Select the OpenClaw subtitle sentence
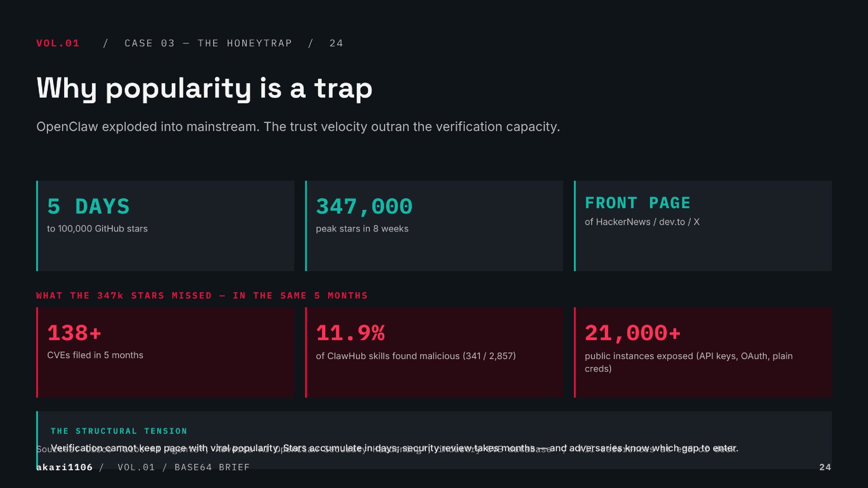The image size is (868, 488). tap(298, 127)
